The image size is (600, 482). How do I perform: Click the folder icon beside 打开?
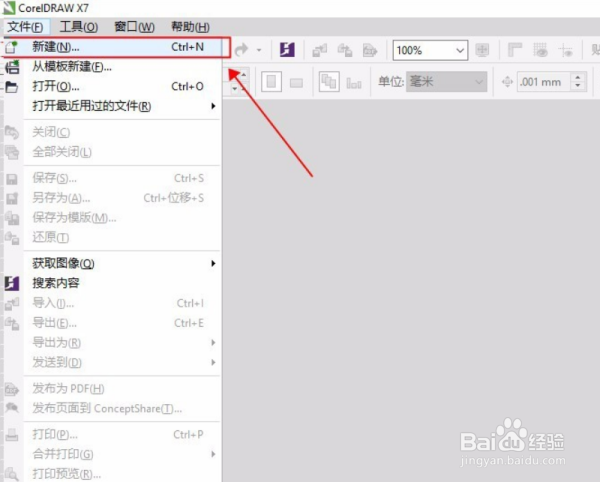point(11,87)
